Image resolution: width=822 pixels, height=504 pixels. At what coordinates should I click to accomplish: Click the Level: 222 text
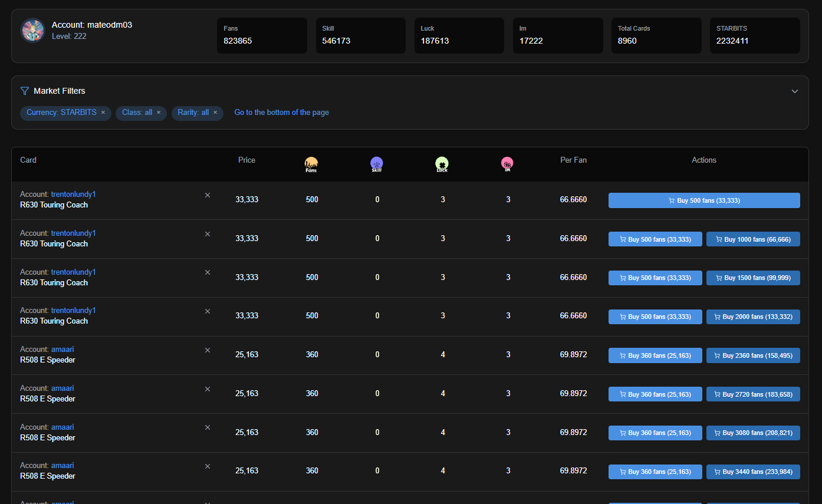(x=69, y=37)
